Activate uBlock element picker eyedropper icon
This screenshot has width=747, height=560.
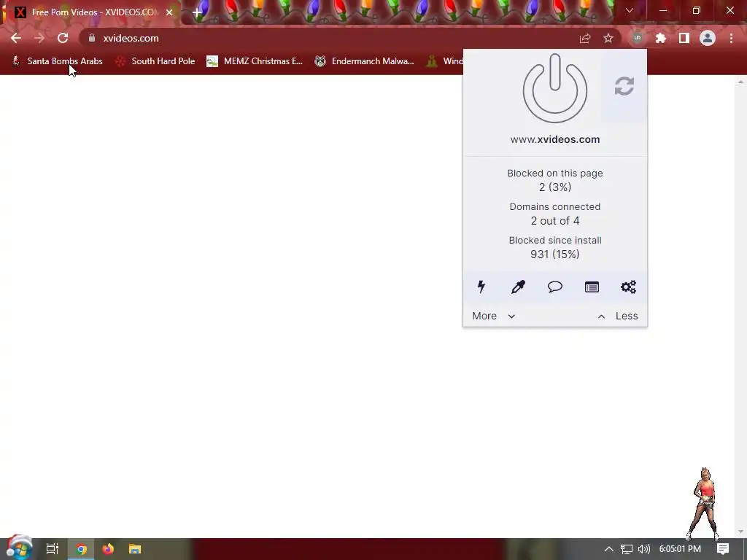(518, 287)
